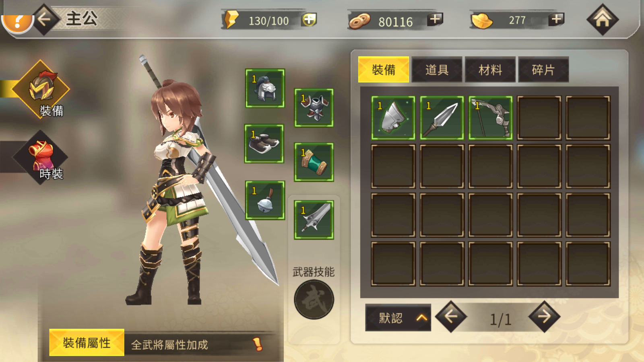
Task: Pick the bow item in inventory
Action: [x=491, y=118]
